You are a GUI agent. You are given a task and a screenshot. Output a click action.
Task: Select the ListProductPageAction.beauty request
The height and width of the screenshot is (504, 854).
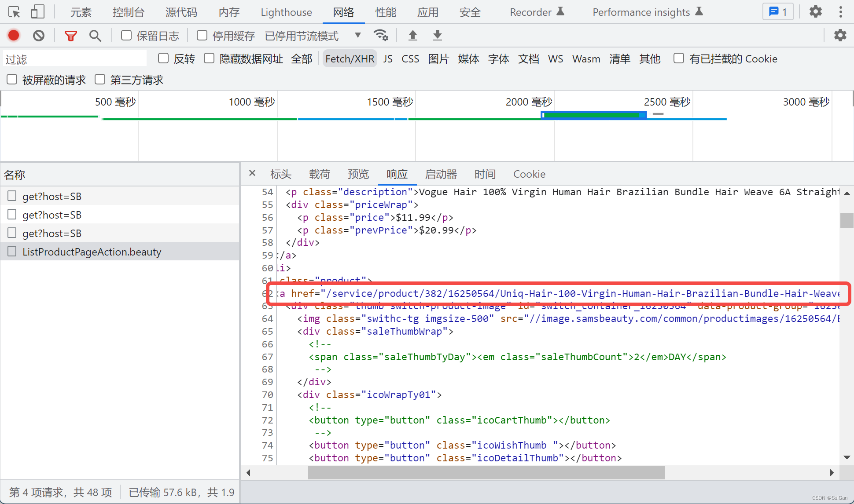(92, 252)
